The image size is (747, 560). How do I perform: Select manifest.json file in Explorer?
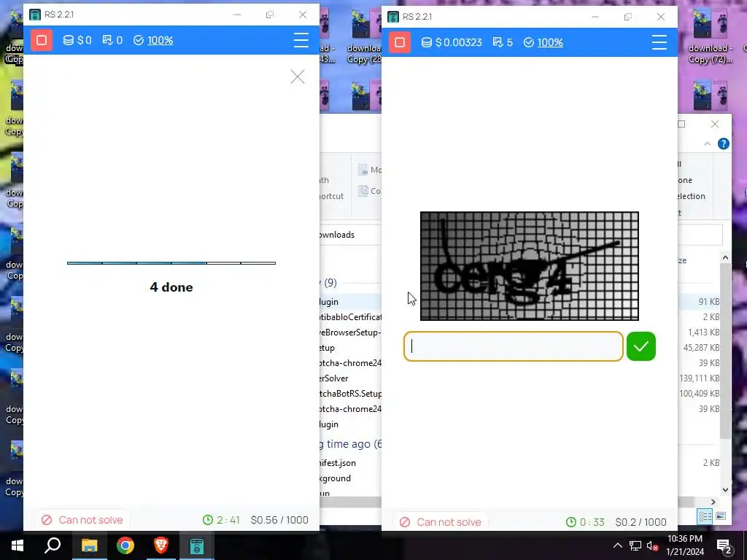[338, 462]
